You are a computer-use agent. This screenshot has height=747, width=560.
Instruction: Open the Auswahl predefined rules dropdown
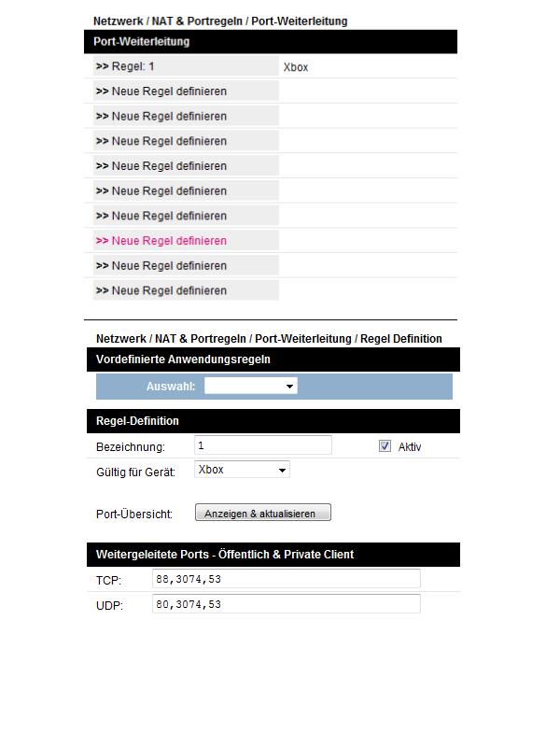tap(250, 386)
